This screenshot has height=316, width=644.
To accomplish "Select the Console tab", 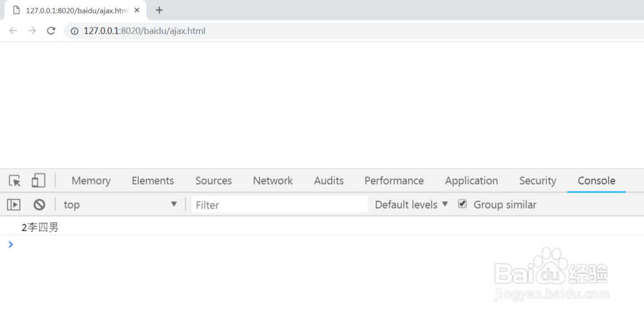I will [596, 181].
